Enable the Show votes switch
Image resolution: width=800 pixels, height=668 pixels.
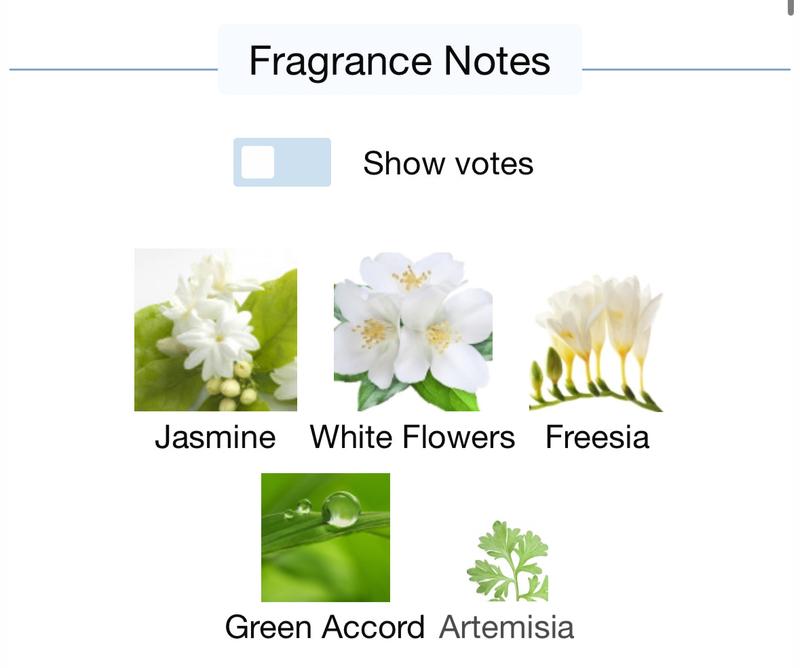point(282,162)
